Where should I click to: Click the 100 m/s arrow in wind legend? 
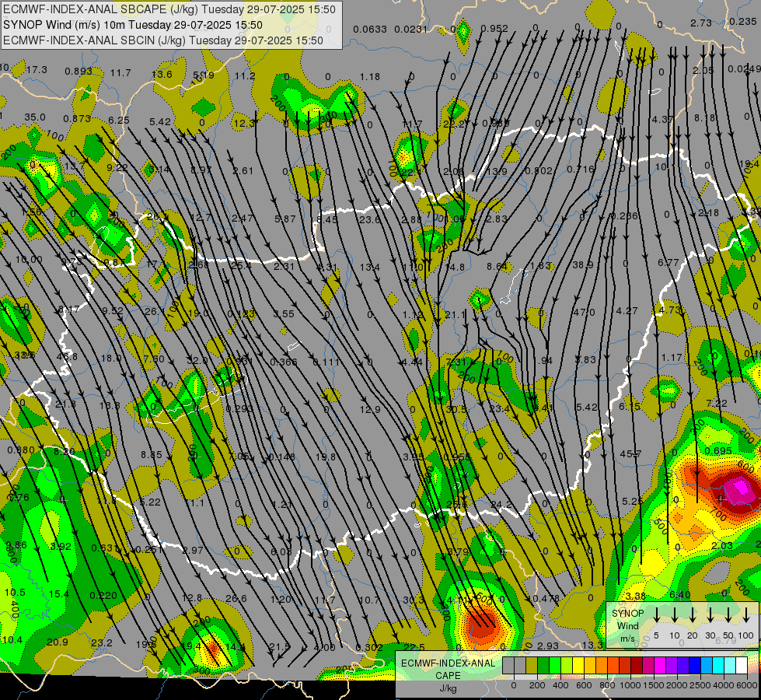click(746, 615)
